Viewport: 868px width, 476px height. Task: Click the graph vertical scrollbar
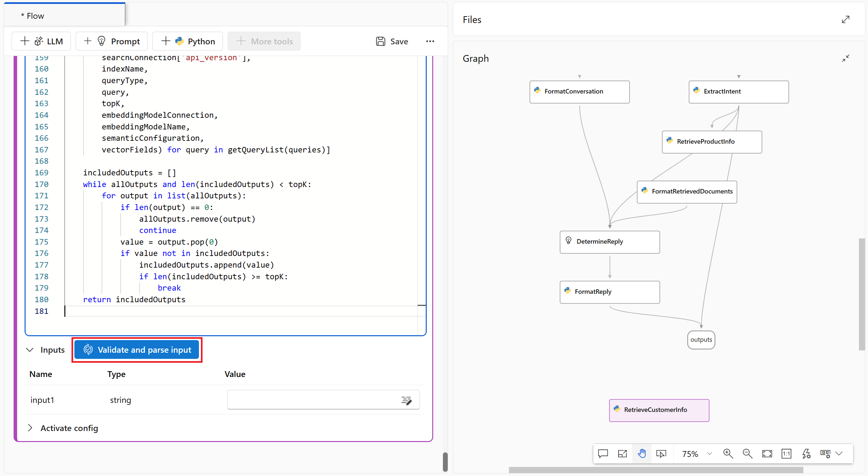click(x=862, y=294)
